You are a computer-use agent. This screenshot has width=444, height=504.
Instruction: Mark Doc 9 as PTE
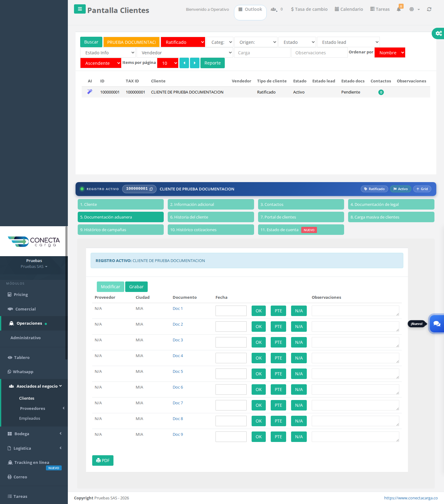click(278, 437)
